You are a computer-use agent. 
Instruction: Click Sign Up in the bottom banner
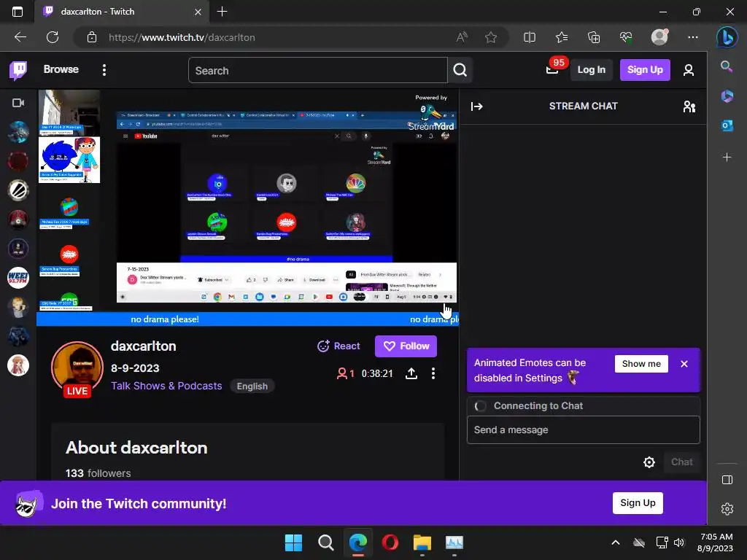point(638,503)
